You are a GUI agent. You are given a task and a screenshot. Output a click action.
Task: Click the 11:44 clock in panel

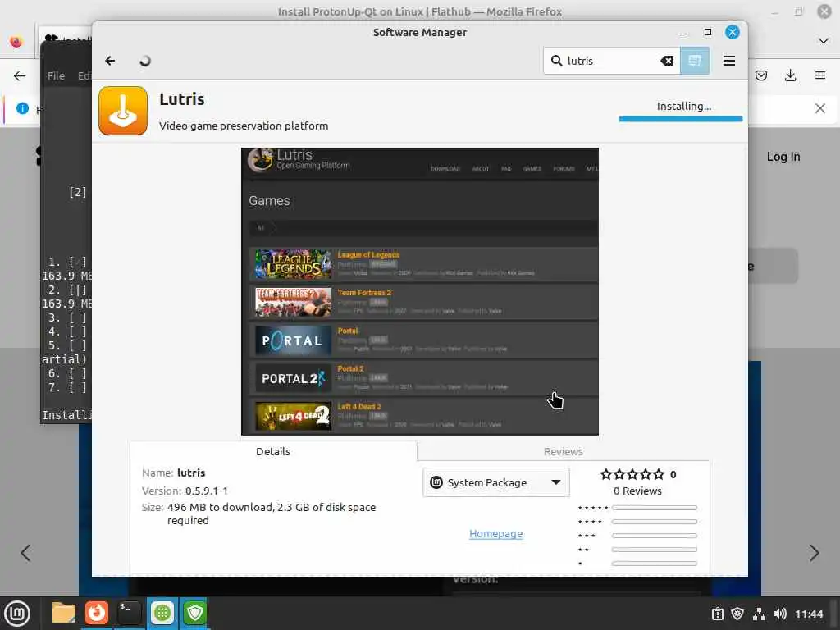(808, 614)
